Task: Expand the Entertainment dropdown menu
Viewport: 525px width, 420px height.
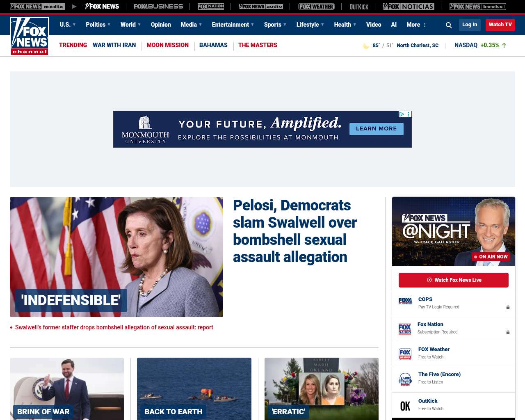Action: pyautogui.click(x=233, y=25)
